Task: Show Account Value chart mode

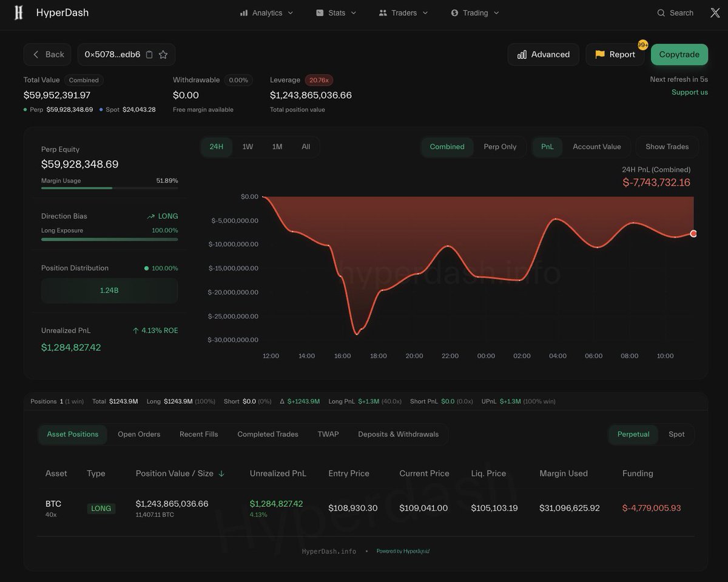Action: point(597,147)
